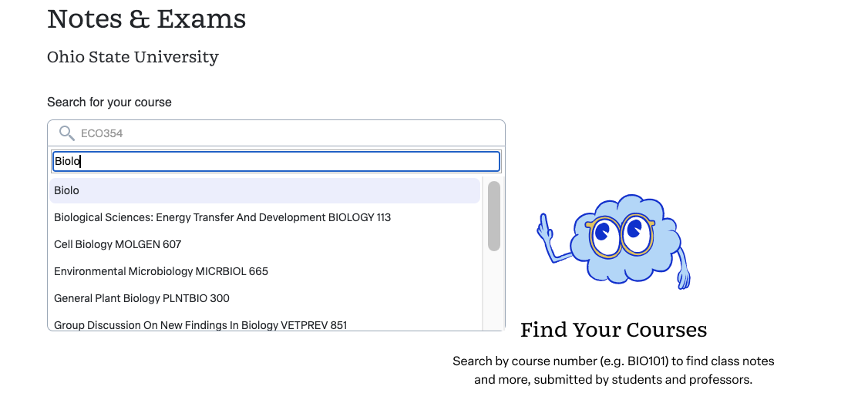The image size is (868, 413).
Task: Focus the text field containing "Biolo"
Action: (x=276, y=162)
